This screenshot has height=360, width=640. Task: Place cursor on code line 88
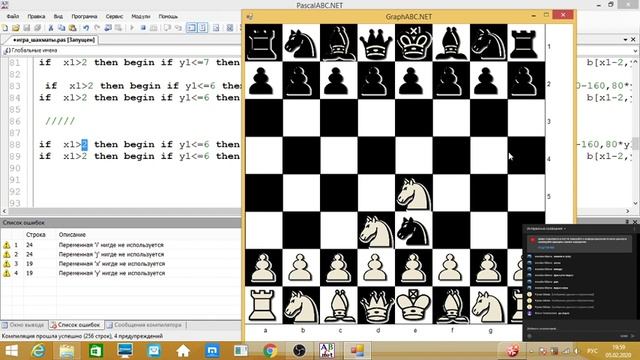coord(139,144)
